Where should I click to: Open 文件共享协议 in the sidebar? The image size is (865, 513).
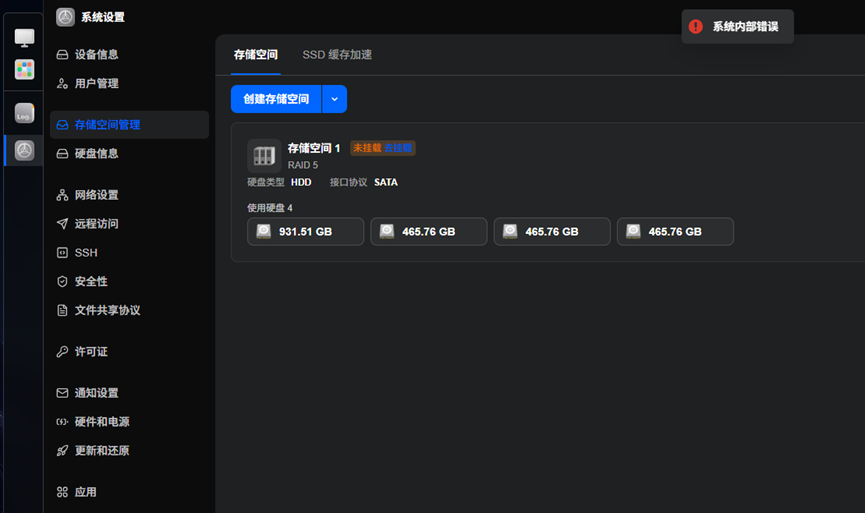pyautogui.click(x=129, y=310)
